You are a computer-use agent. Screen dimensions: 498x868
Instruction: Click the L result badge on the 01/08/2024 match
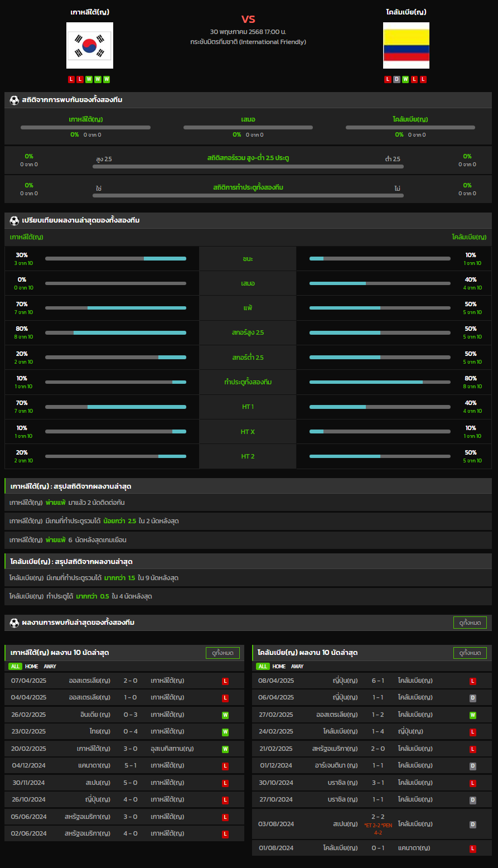(x=473, y=848)
